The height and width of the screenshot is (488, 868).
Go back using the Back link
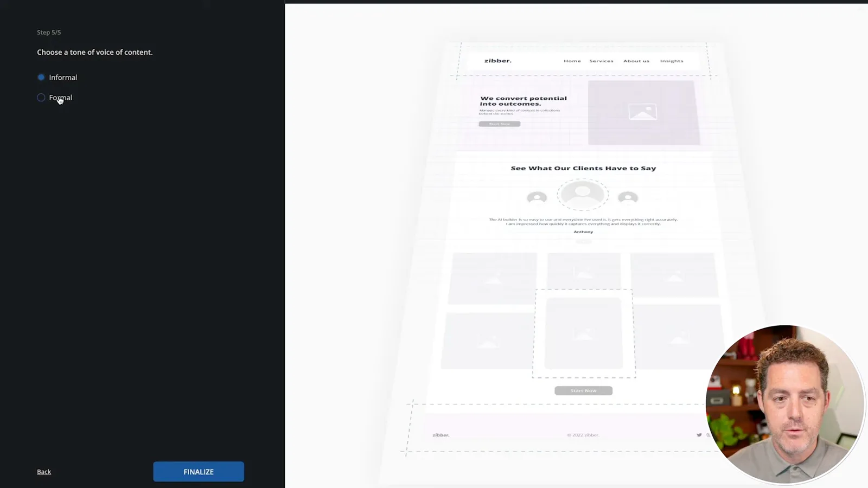point(44,472)
